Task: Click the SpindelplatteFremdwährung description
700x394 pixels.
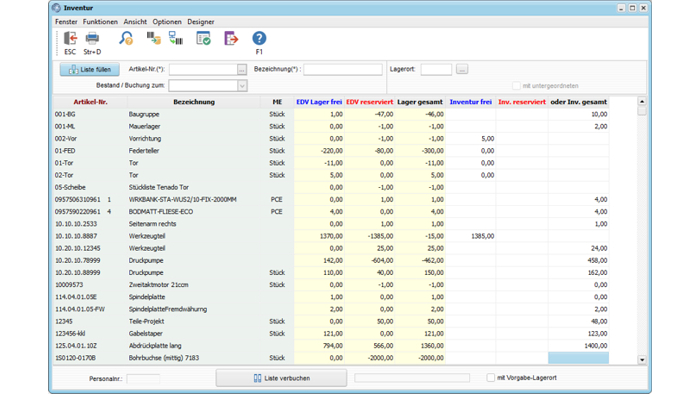Action: point(168,309)
